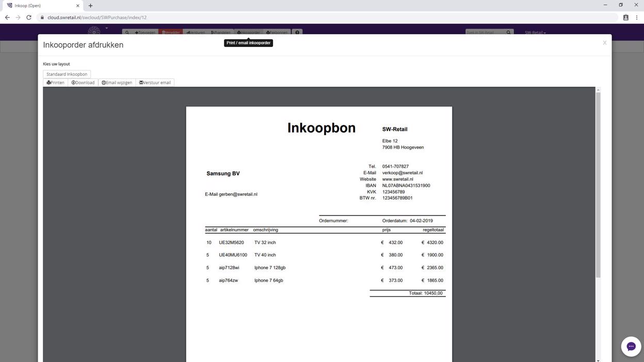Click the UE40MU6100 article number
Image resolution: width=644 pixels, height=362 pixels.
pyautogui.click(x=233, y=255)
